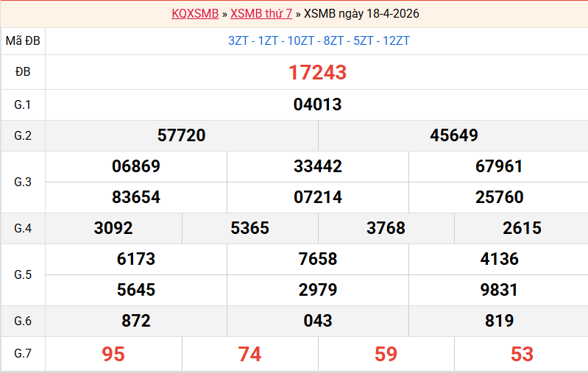The height and width of the screenshot is (373, 588).
Task: Click the Mã ĐB codes 3ZT - 1ZT row
Action: click(x=319, y=40)
